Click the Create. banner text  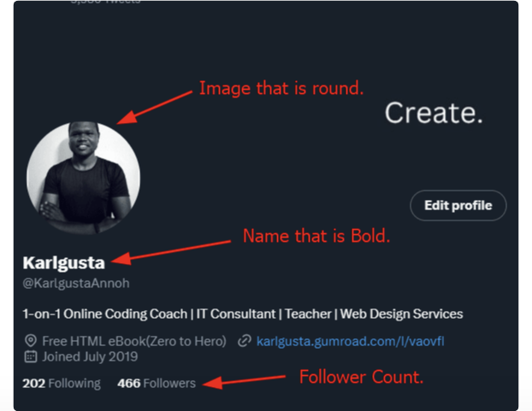pos(434,113)
